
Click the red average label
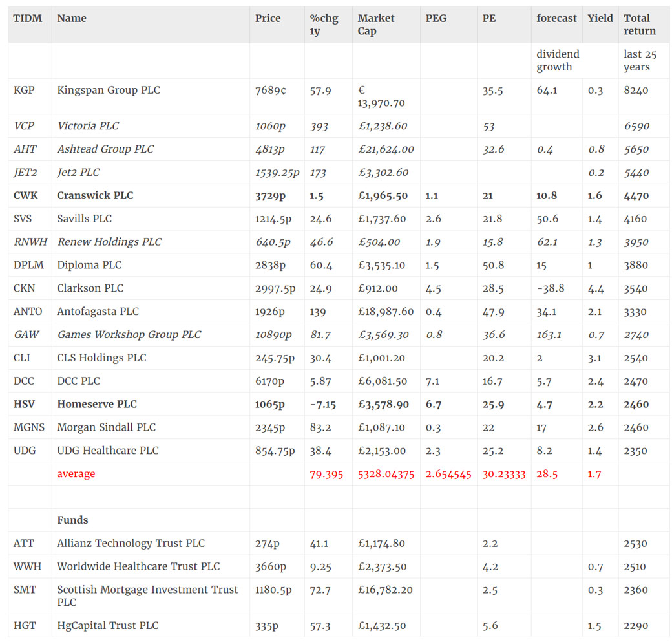(x=76, y=474)
